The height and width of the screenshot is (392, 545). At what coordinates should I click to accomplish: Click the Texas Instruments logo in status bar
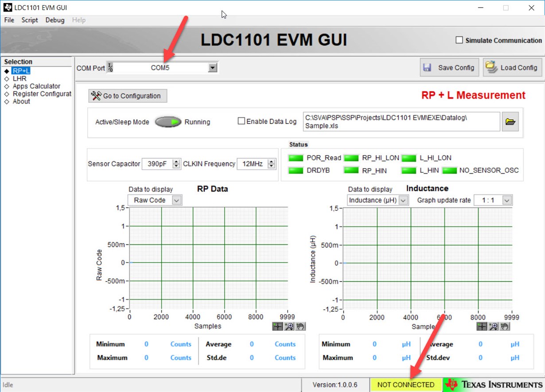[x=494, y=384]
